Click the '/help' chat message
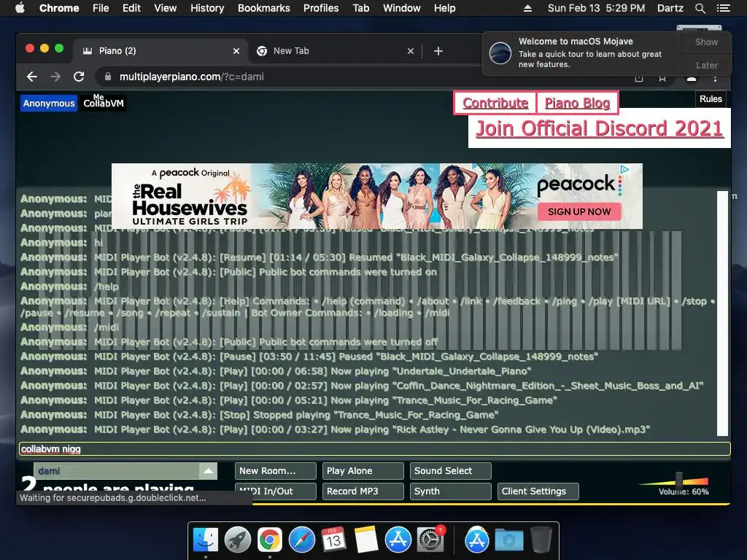The height and width of the screenshot is (560, 747). [107, 287]
